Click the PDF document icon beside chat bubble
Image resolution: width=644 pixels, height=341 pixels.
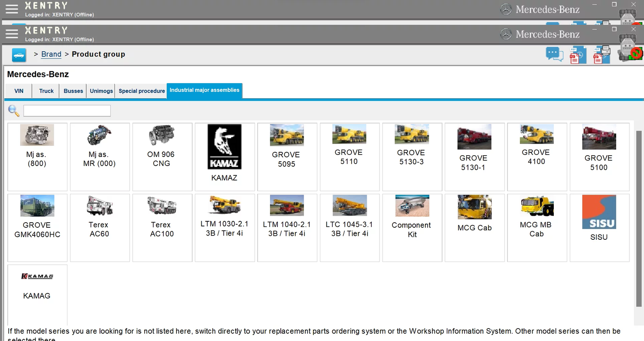click(x=577, y=55)
